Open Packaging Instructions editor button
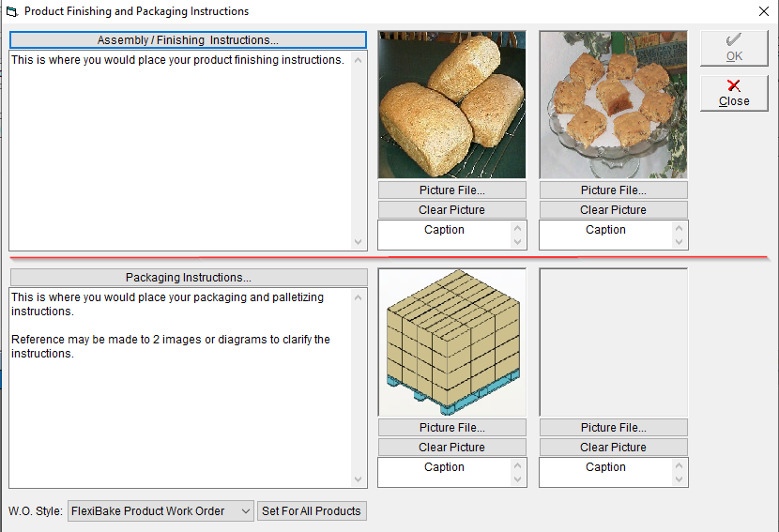 [x=189, y=277]
